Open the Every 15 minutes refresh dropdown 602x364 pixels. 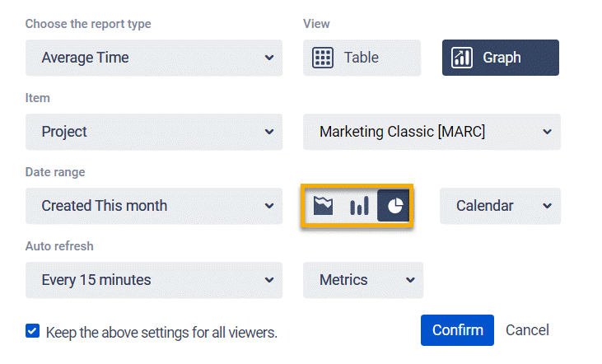(x=154, y=280)
